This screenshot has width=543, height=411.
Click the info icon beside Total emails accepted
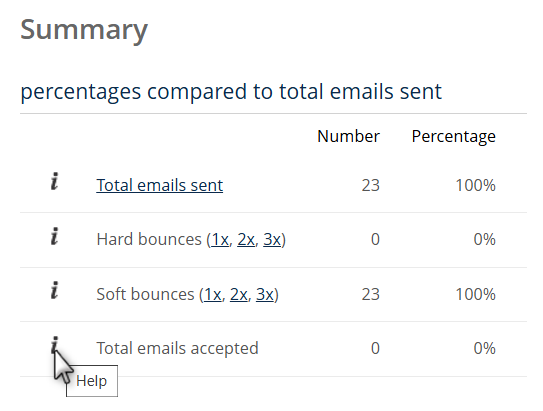tap(54, 345)
